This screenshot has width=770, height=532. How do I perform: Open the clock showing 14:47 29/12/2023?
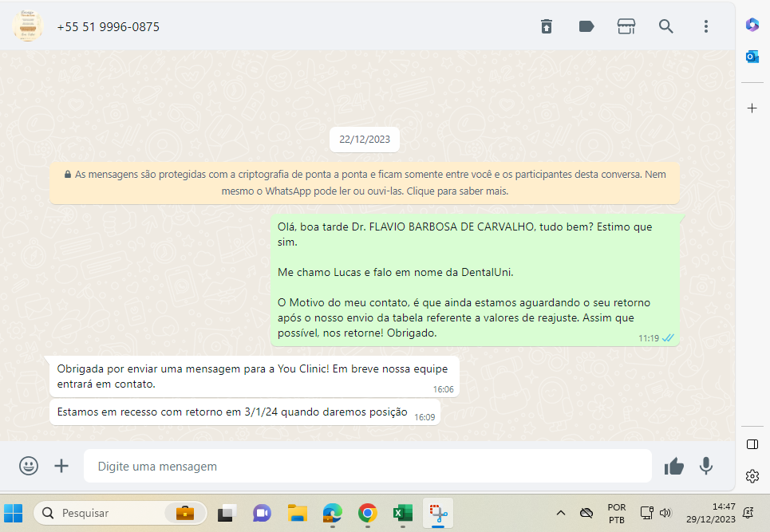tap(711, 513)
